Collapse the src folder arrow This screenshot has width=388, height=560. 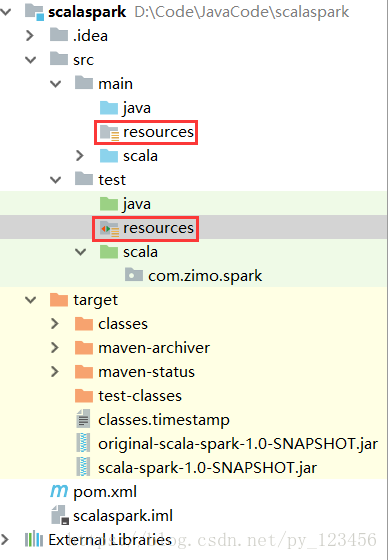point(30,60)
